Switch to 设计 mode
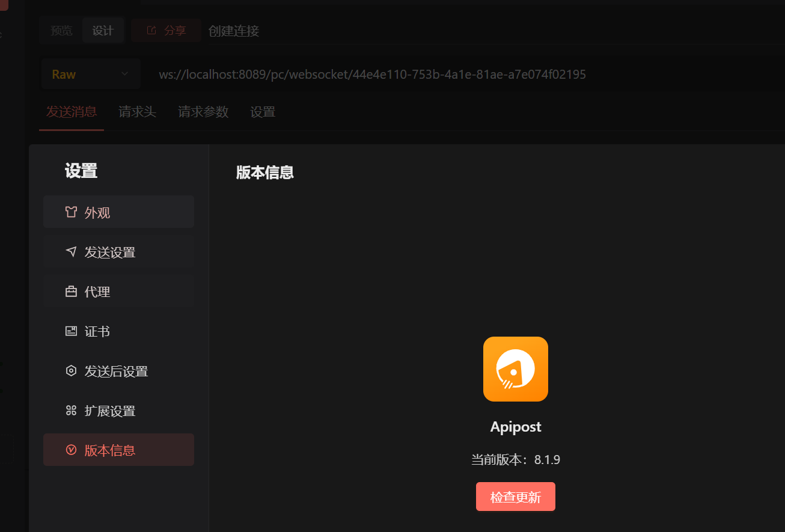785x532 pixels. coord(103,30)
